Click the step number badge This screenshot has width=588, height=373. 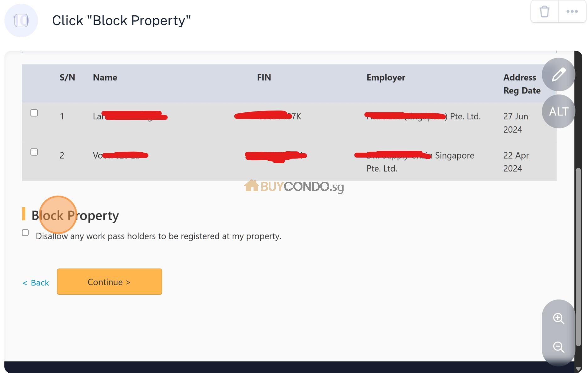pyautogui.click(x=21, y=20)
